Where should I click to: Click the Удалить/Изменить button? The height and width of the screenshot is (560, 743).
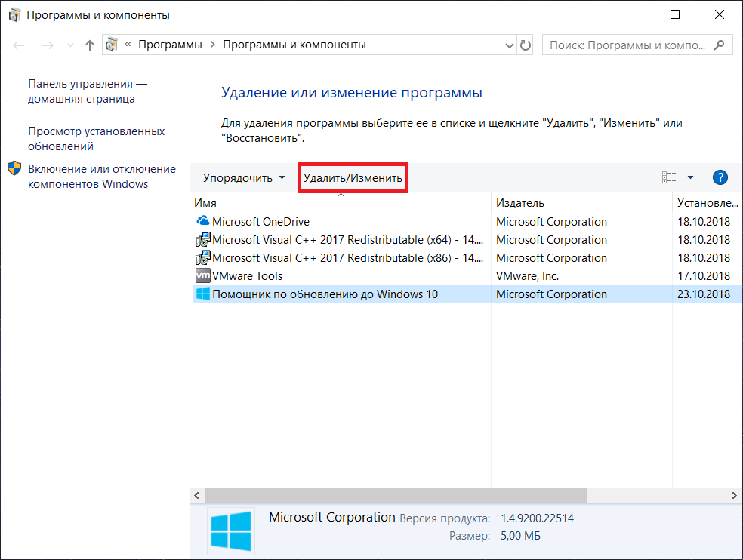tap(353, 177)
